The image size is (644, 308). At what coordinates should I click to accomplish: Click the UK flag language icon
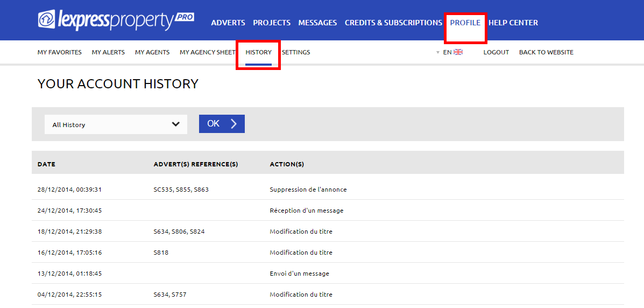click(458, 52)
